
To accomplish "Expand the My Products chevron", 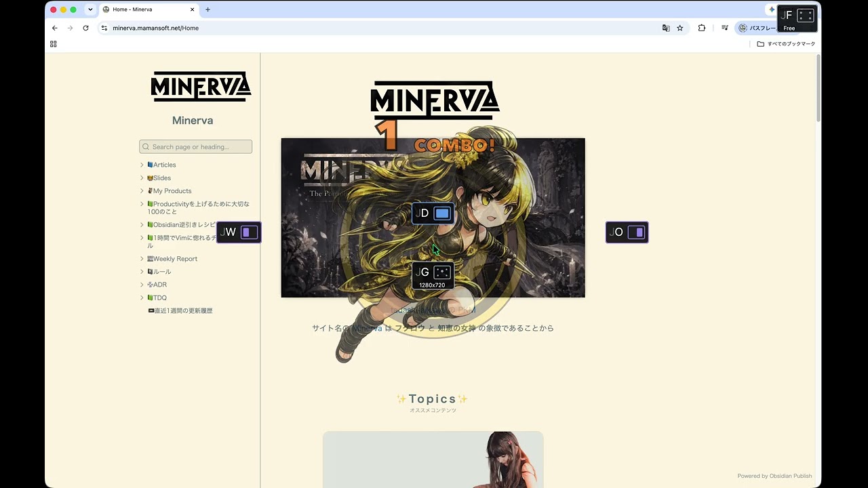I will pyautogui.click(x=142, y=190).
